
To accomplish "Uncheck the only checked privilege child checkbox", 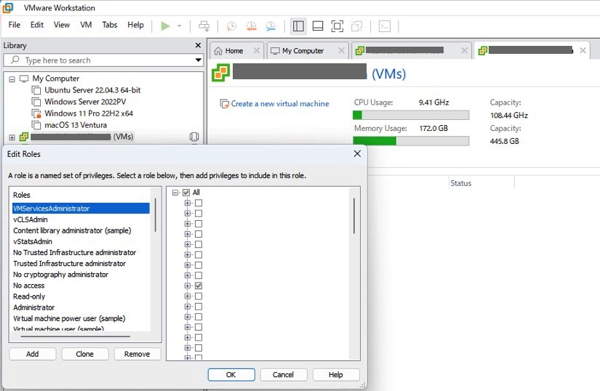I will pos(198,285).
